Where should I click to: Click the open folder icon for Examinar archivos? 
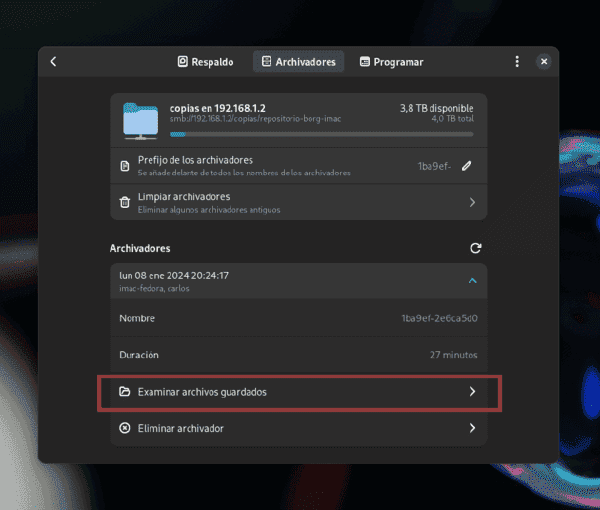[125, 391]
